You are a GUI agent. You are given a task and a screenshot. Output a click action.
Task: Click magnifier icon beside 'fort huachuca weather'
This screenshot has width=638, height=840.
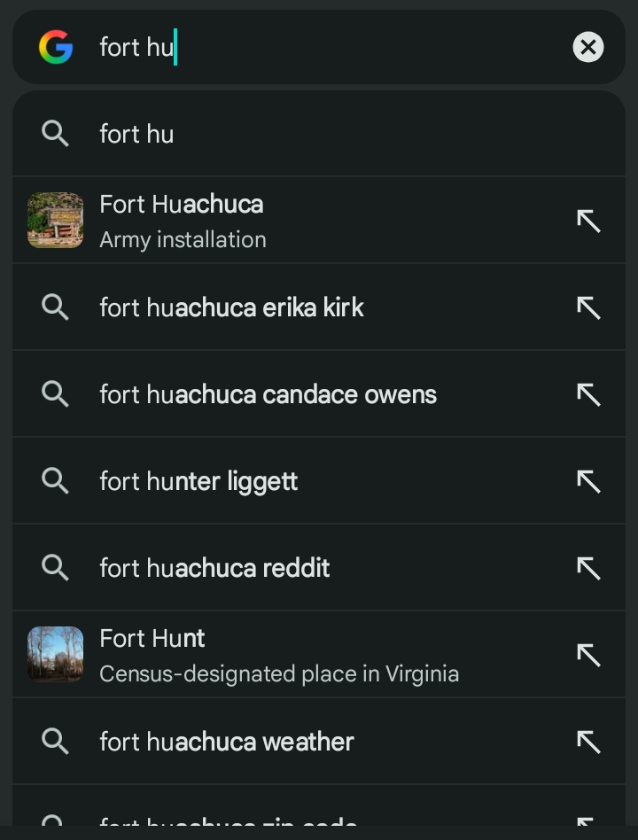click(55, 742)
